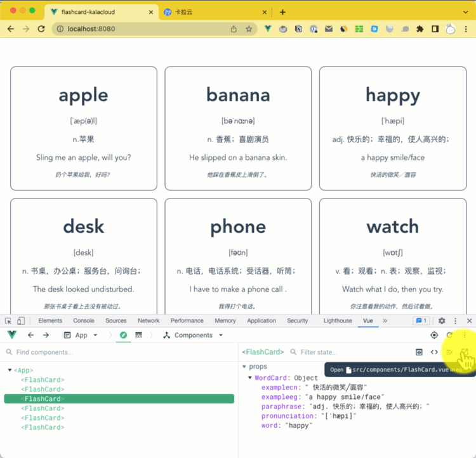The width and height of the screenshot is (476, 458).
Task: Click the inspect element cursor icon in DevTools
Action: click(8, 321)
